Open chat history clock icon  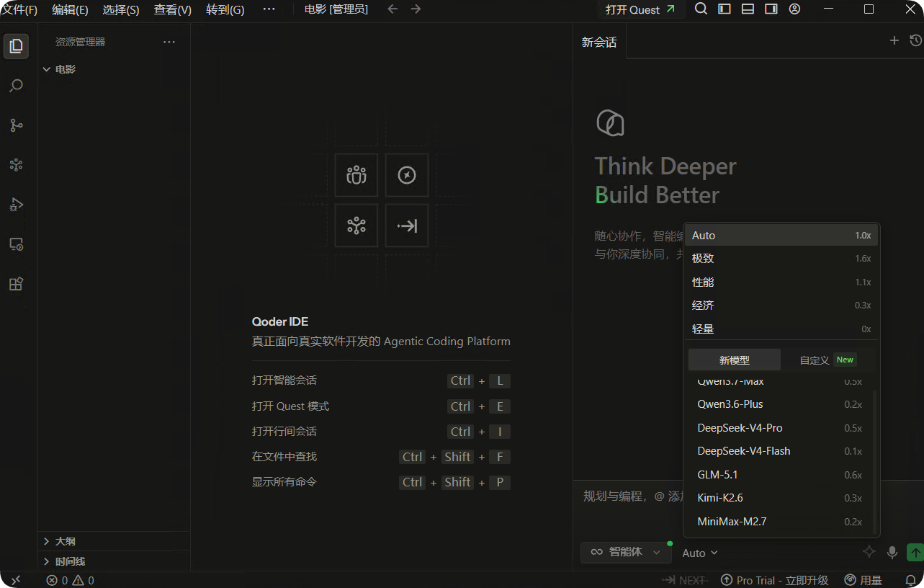[915, 41]
